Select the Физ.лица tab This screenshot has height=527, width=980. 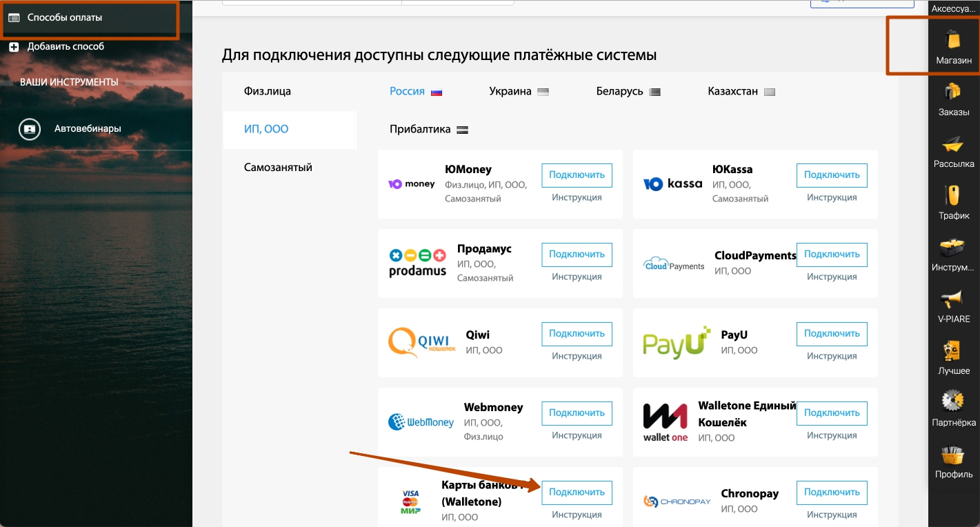pyautogui.click(x=268, y=91)
